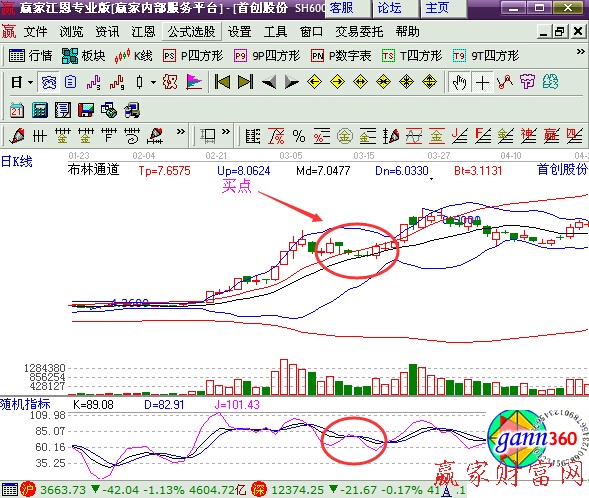Image resolution: width=589 pixels, height=498 pixels.
Task: Open the P数字表 tool
Action: tap(341, 56)
